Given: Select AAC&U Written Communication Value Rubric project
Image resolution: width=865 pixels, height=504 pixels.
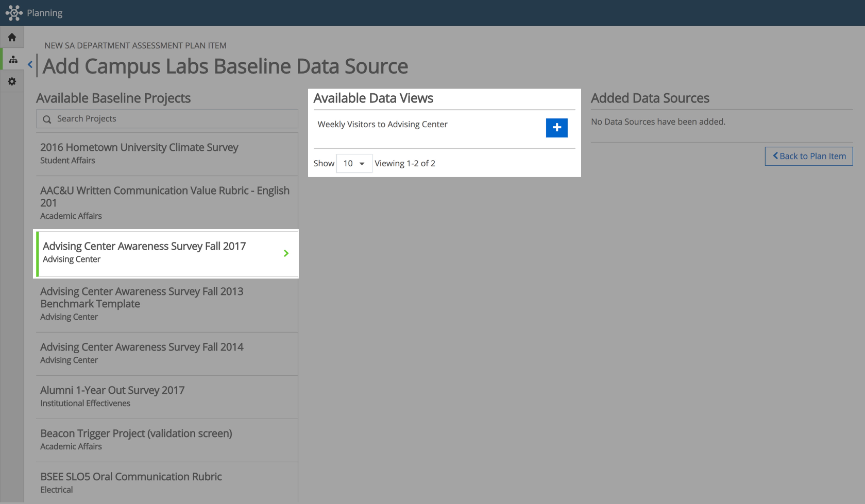Looking at the screenshot, I should tap(167, 202).
